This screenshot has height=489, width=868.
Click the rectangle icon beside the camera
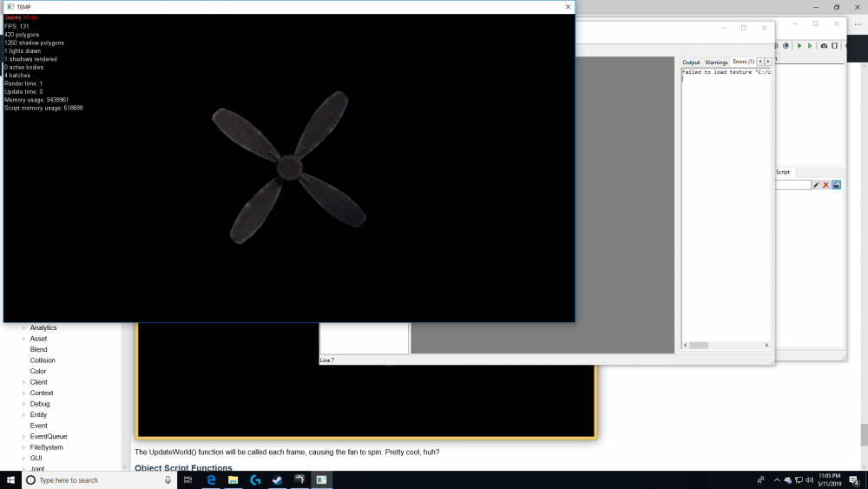835,46
